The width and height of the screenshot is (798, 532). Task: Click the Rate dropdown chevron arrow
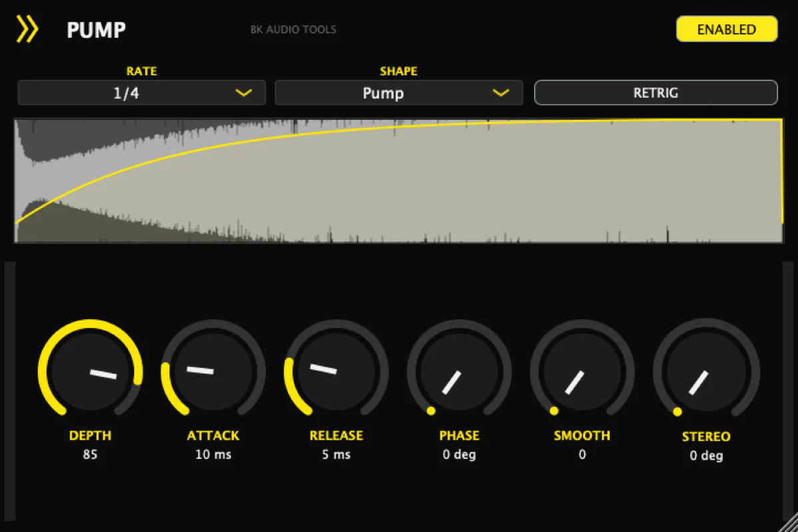click(244, 93)
